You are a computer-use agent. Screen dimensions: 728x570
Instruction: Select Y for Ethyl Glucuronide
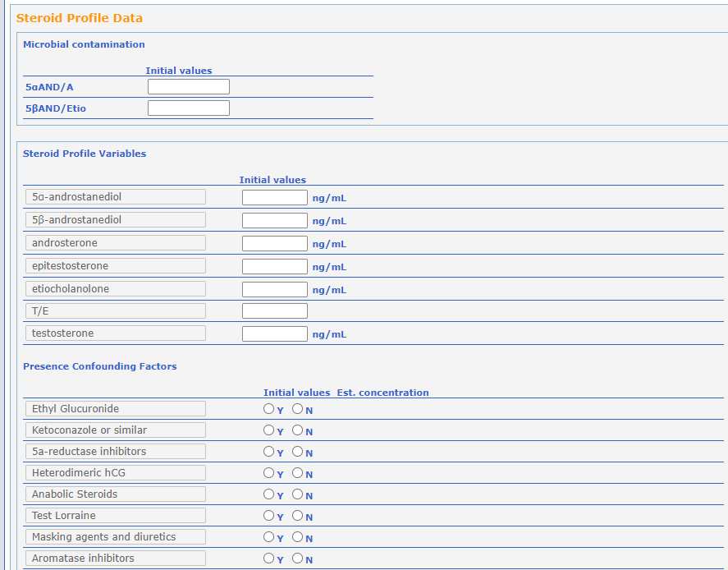pos(268,409)
